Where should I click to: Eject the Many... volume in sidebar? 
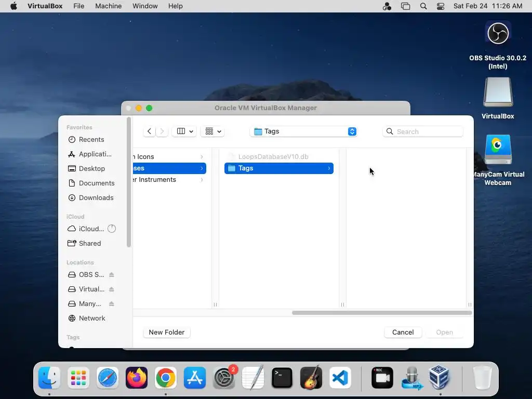click(x=112, y=304)
